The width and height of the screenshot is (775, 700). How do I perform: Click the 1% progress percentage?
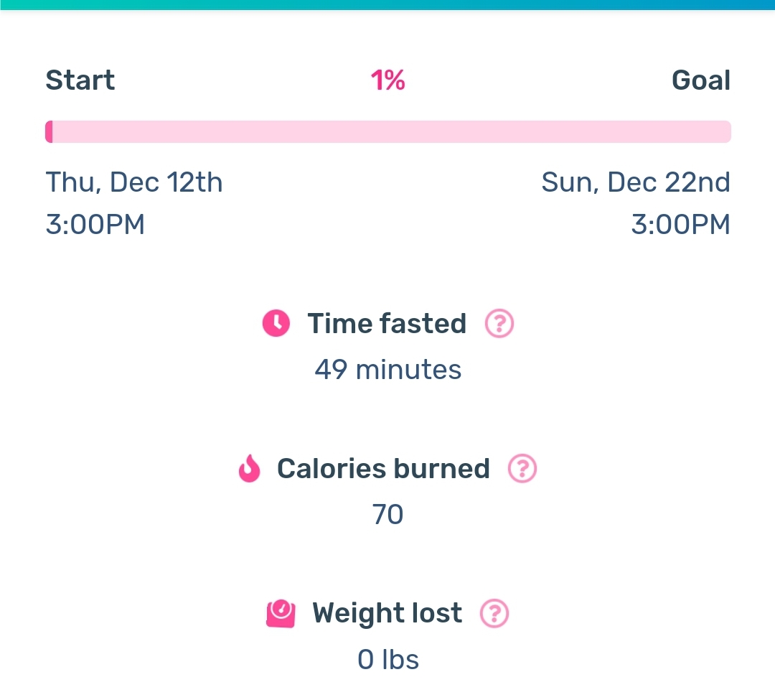388,80
